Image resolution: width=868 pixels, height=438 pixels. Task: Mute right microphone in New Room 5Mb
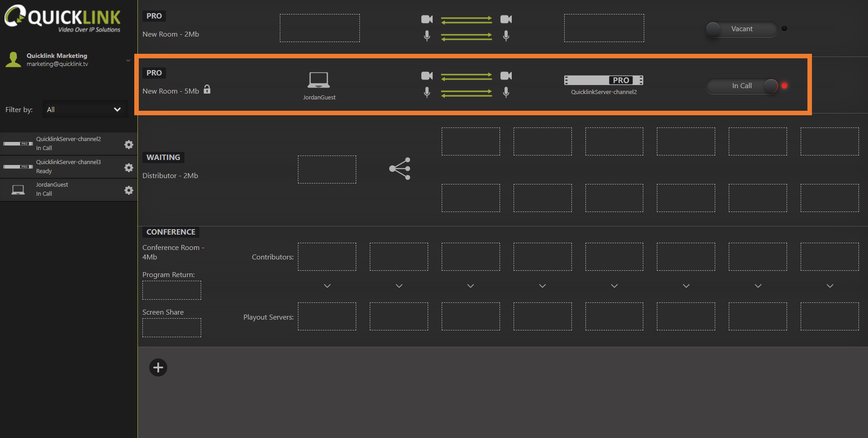[506, 92]
